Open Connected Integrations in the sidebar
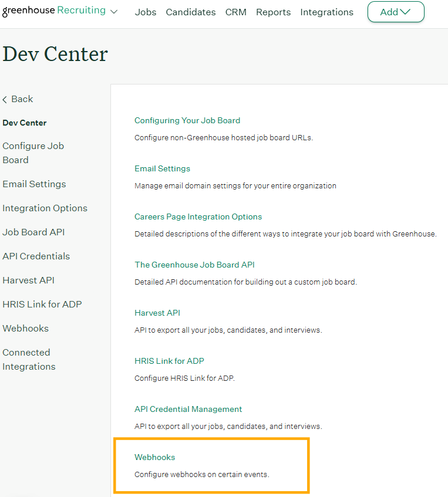 click(x=29, y=360)
